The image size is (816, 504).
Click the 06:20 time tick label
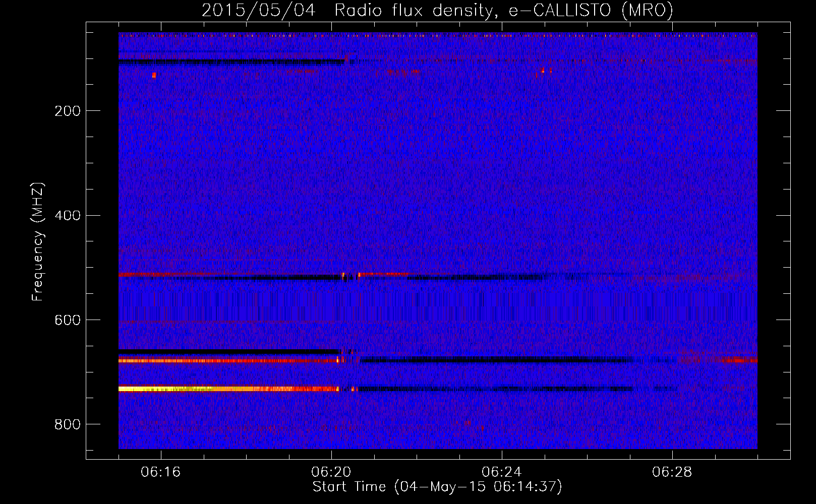[x=331, y=472]
